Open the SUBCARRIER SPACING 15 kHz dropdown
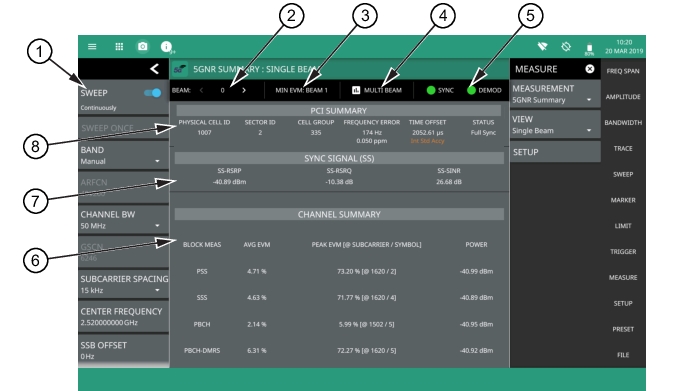Screen dimensions: 697x391 point(123,284)
